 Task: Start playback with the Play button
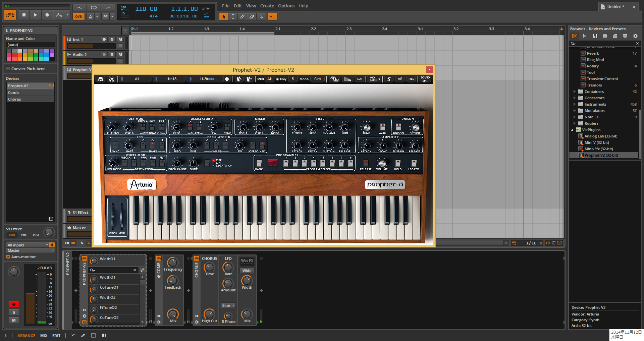coord(35,15)
